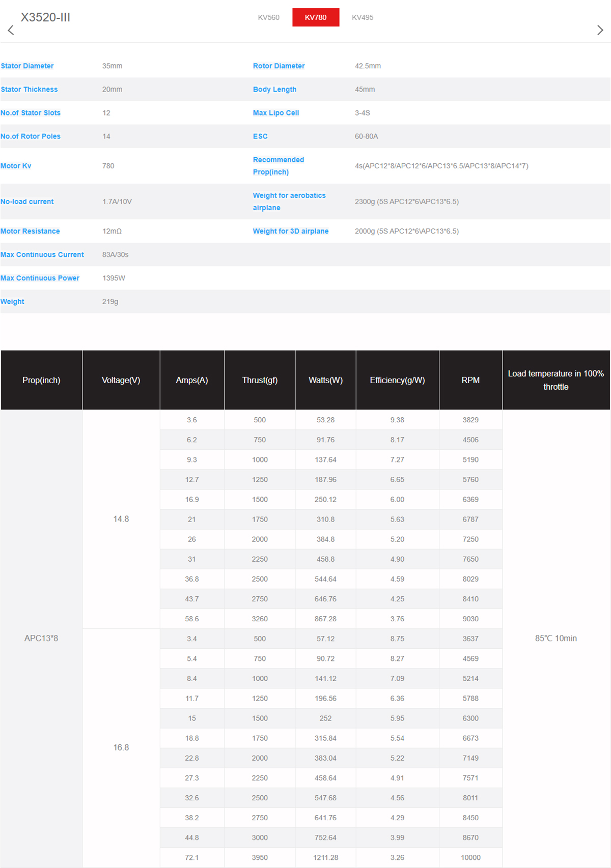Click the Stator Diameter label
Image resolution: width=611 pixels, height=868 pixels.
(x=27, y=66)
